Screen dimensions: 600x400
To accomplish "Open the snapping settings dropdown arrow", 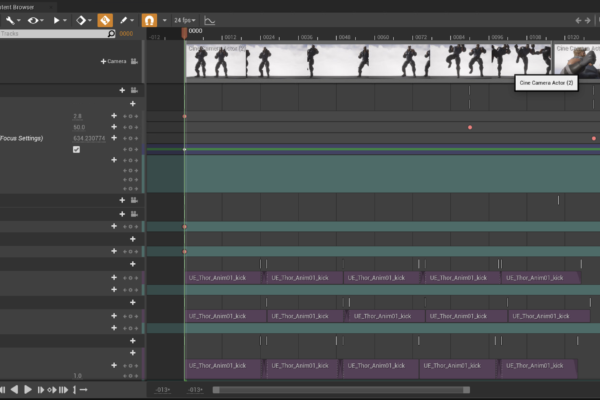I will (165, 20).
